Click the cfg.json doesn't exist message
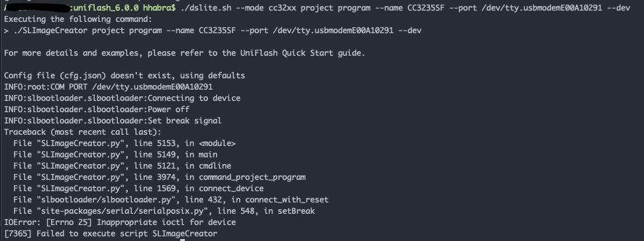644x241 pixels. pos(125,76)
